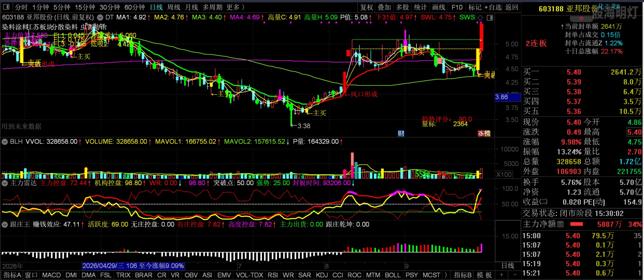644x280 pixels.
Task: Click the 窗口 window setting
Action: pyautogui.click(x=31, y=275)
